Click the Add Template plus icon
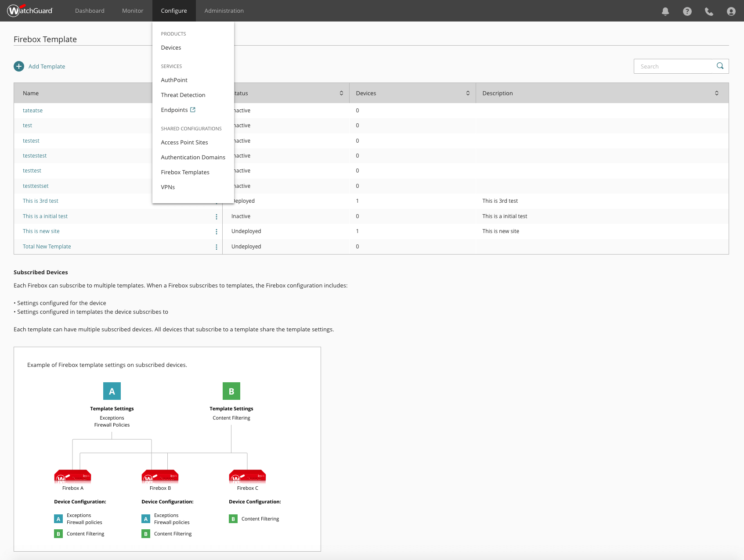 click(x=19, y=66)
